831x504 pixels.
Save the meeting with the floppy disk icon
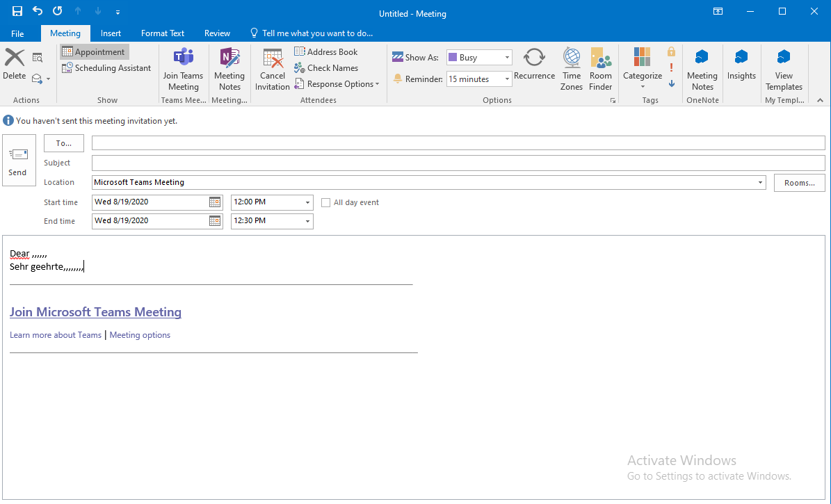17,11
